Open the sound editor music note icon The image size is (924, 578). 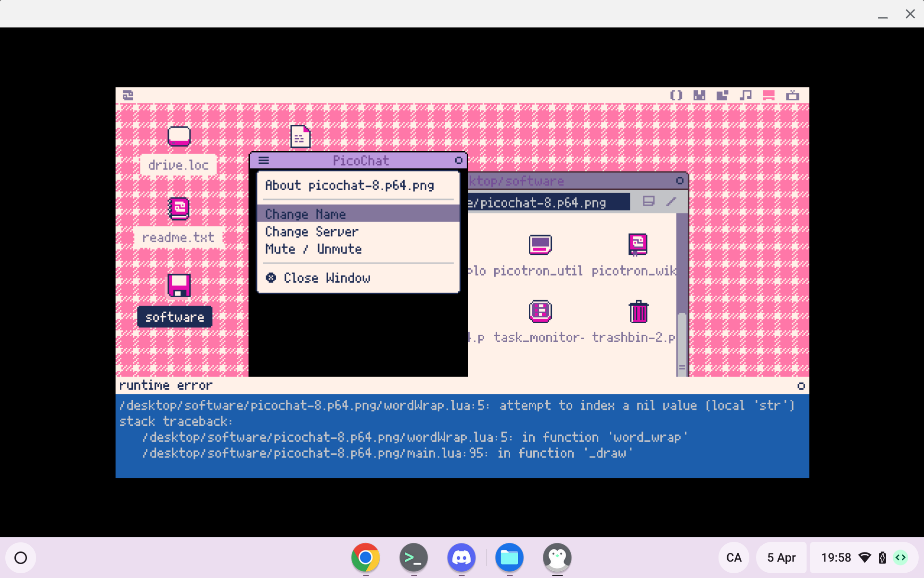point(745,95)
